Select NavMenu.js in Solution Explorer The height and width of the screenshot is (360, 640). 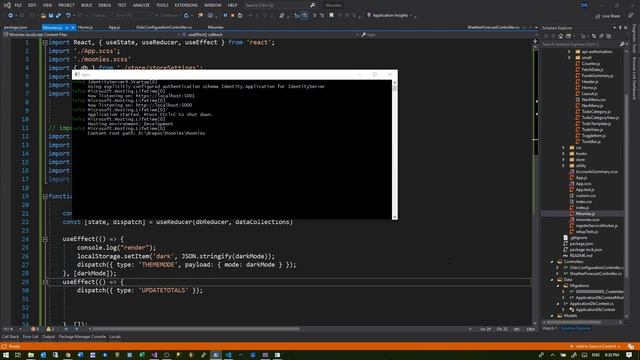[591, 106]
